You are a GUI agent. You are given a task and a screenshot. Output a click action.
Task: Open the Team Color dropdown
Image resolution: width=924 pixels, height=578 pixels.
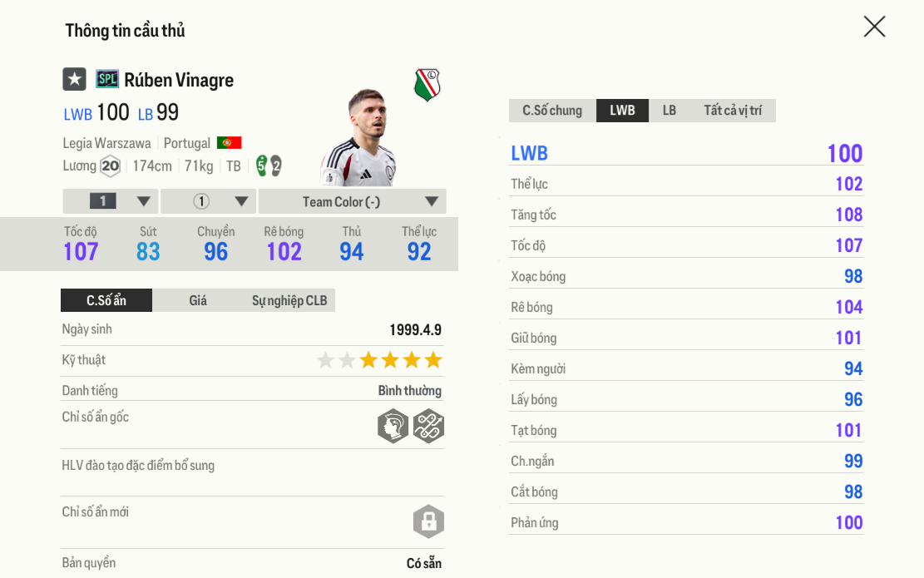coord(352,201)
